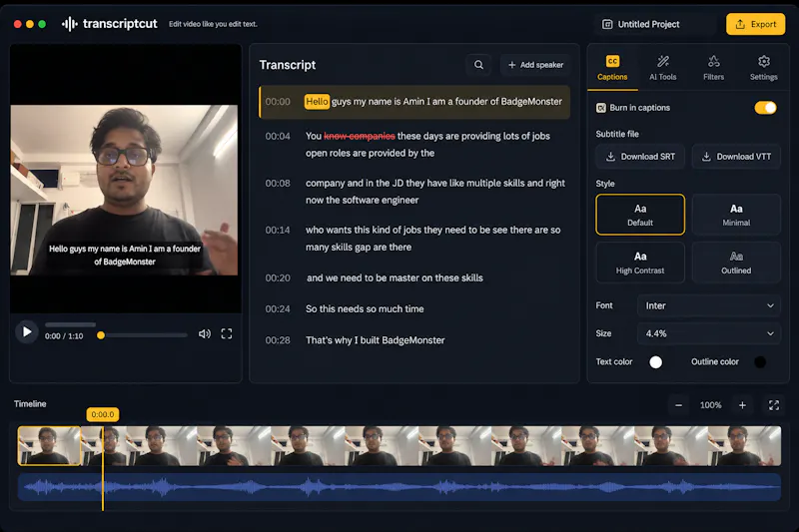The width and height of the screenshot is (799, 532).
Task: Add a new speaker to transcript
Action: click(535, 65)
